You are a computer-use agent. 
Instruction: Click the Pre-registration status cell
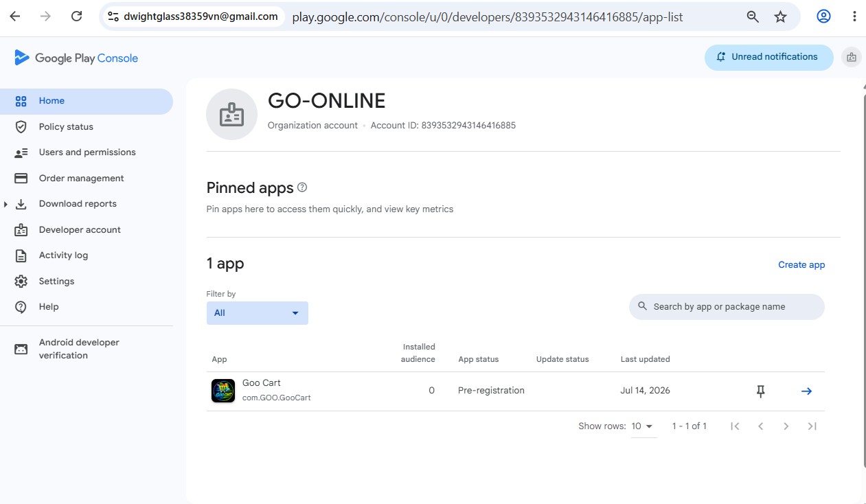pos(491,391)
